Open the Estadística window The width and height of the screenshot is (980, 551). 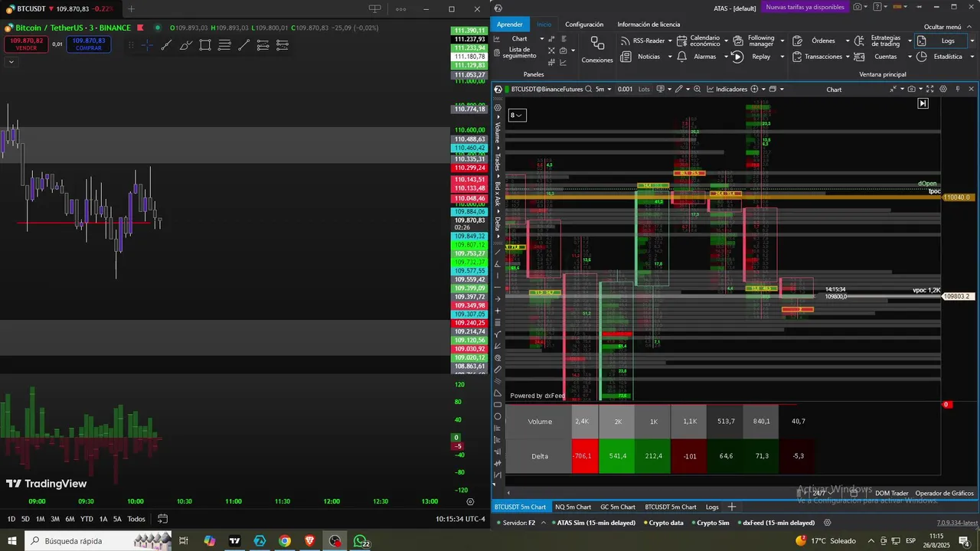939,57
